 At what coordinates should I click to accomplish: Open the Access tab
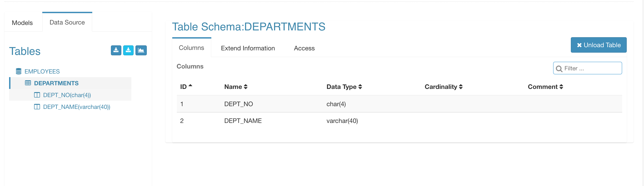tap(304, 48)
